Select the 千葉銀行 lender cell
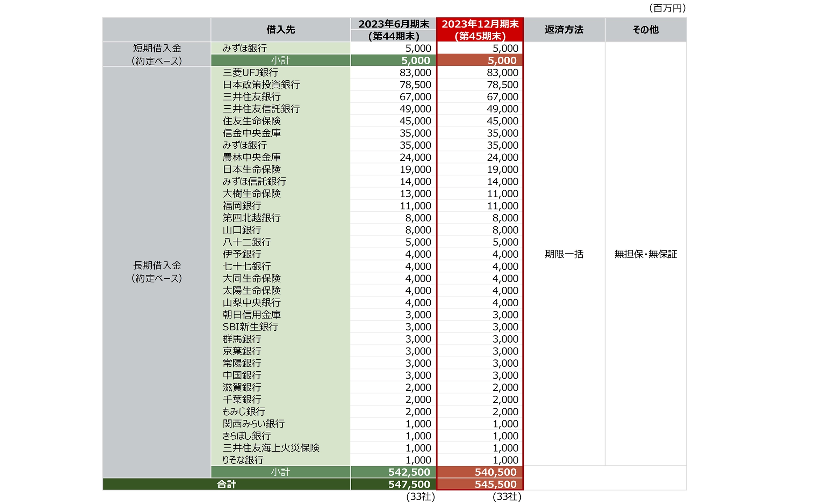This screenshot has height=504, width=839. click(x=281, y=400)
